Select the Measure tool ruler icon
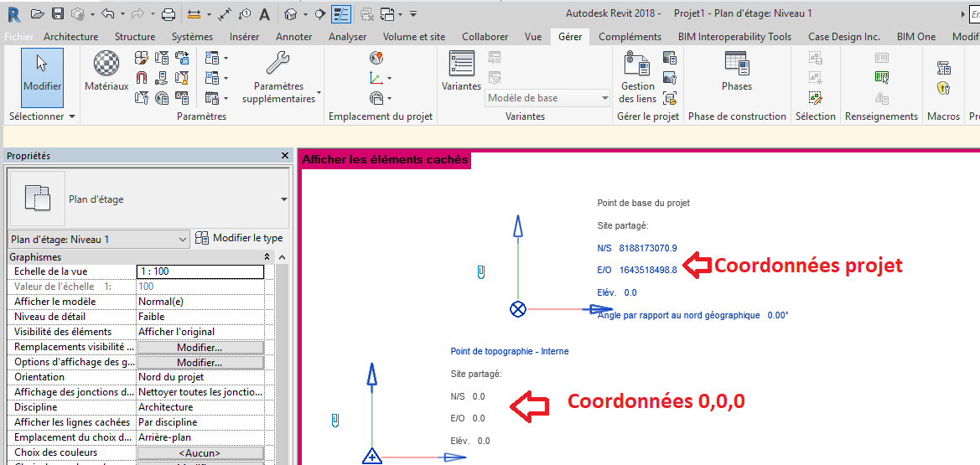Viewport: 980px width, 465px height. 194,13
